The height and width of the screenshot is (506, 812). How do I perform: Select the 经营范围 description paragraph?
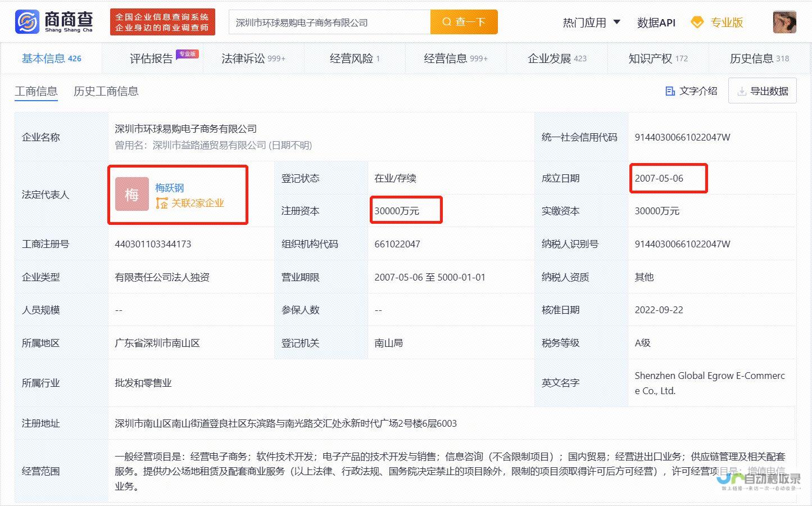click(x=450, y=471)
